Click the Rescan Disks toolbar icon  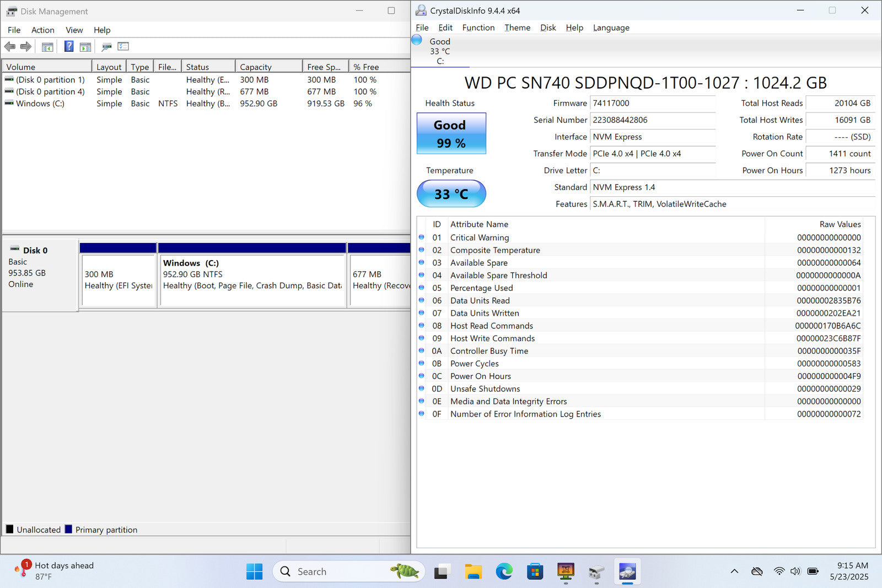106,47
